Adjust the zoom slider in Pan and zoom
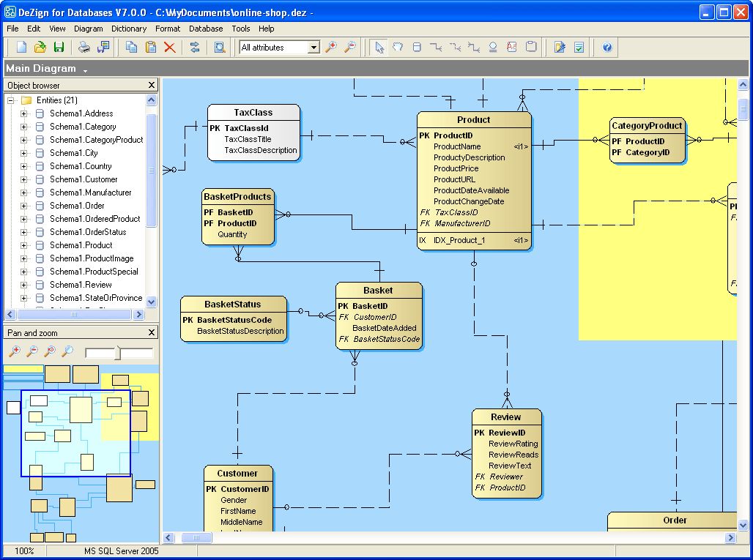753x560 pixels. pyautogui.click(x=117, y=351)
